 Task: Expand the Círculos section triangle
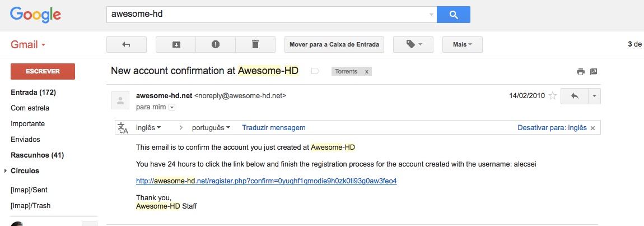(x=6, y=171)
